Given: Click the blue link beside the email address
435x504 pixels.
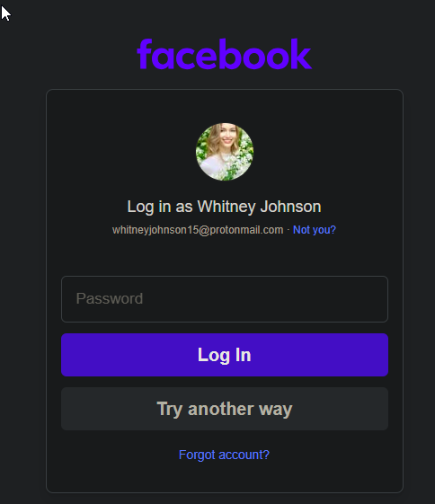Looking at the screenshot, I should click(x=314, y=230).
